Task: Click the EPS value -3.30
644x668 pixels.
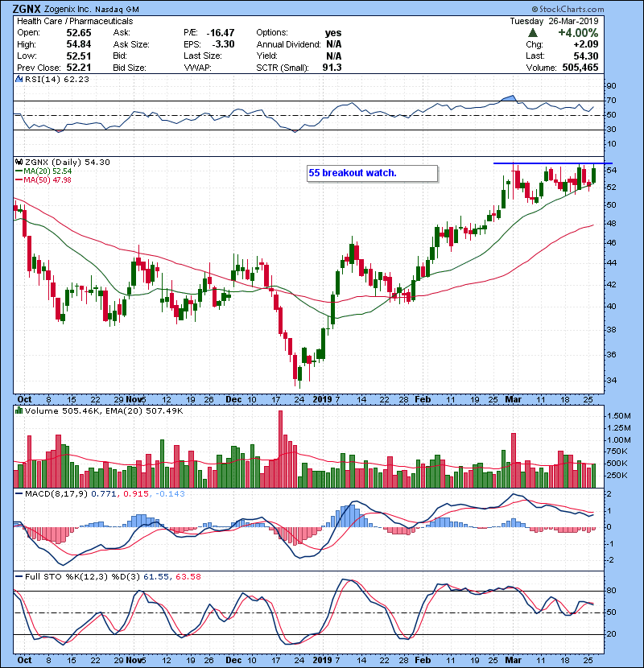Action: point(223,44)
